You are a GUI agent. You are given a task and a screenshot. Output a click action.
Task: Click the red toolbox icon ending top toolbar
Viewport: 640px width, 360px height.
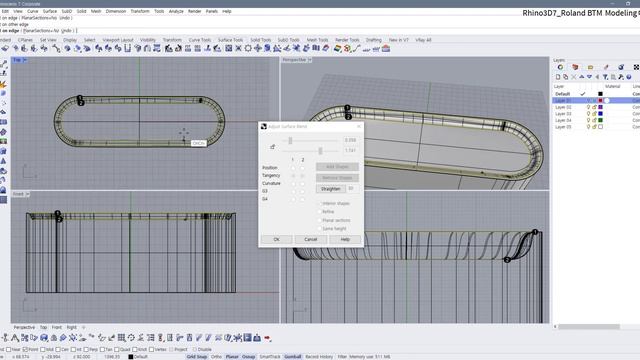(x=386, y=49)
